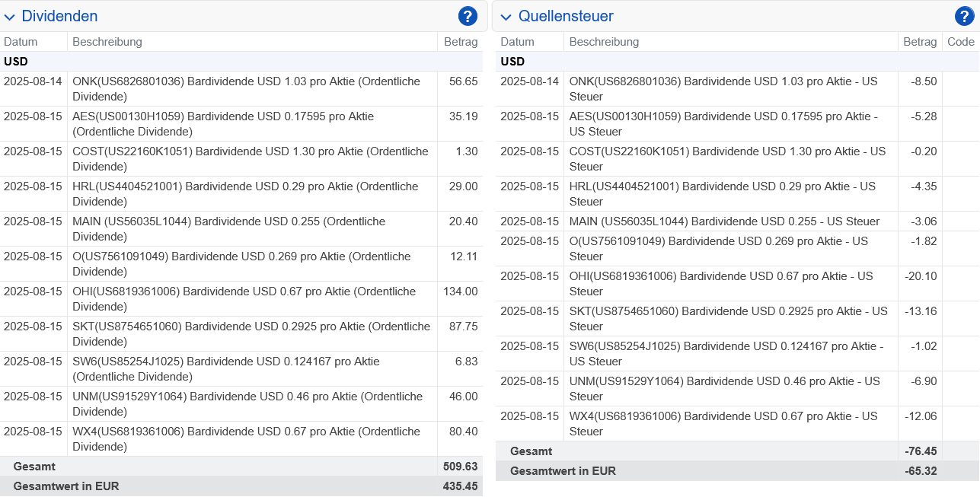Click ONK dividend amount 56.65
Image resolution: width=980 pixels, height=497 pixels.
coord(464,81)
